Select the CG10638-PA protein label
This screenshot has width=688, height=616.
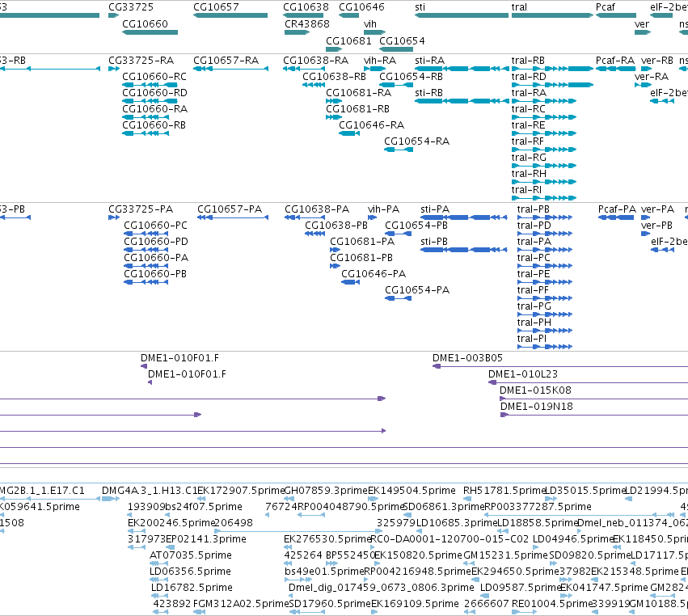[x=317, y=209]
